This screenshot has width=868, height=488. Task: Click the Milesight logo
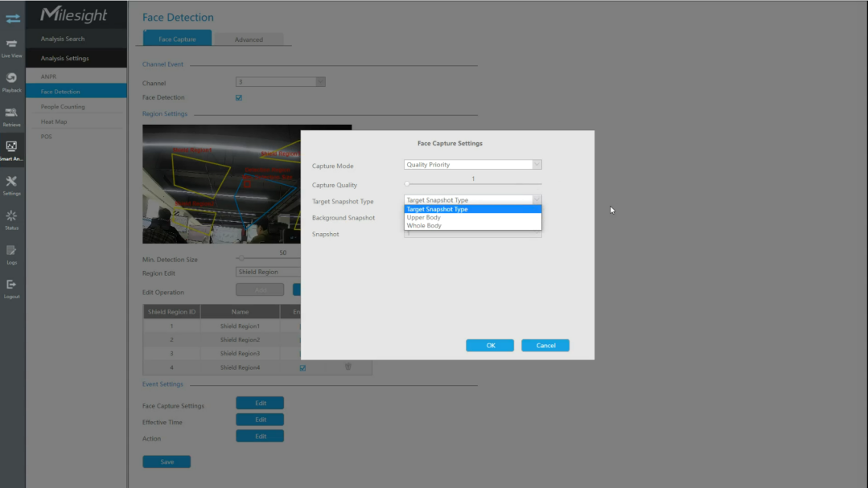click(74, 14)
